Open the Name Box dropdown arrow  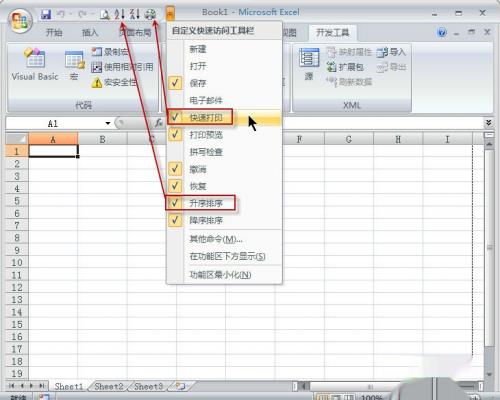coord(108,123)
